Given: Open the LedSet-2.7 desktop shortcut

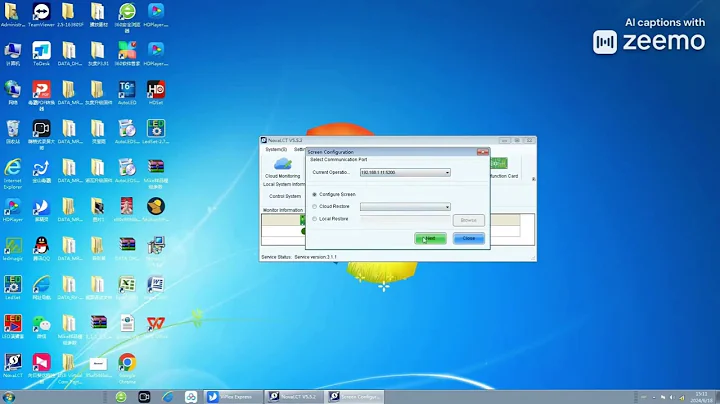Looking at the screenshot, I should pos(156,132).
